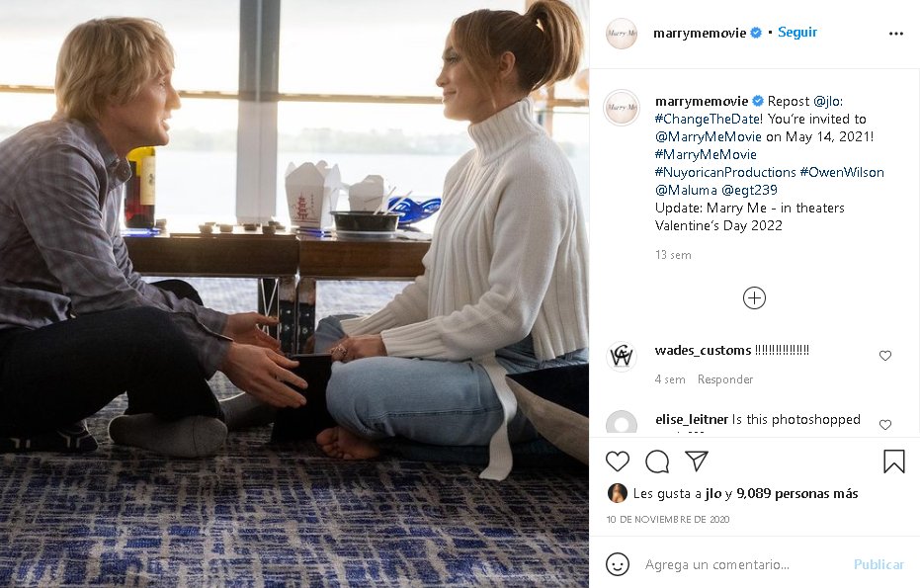Open the emoji picker smiley icon

pyautogui.click(x=618, y=564)
